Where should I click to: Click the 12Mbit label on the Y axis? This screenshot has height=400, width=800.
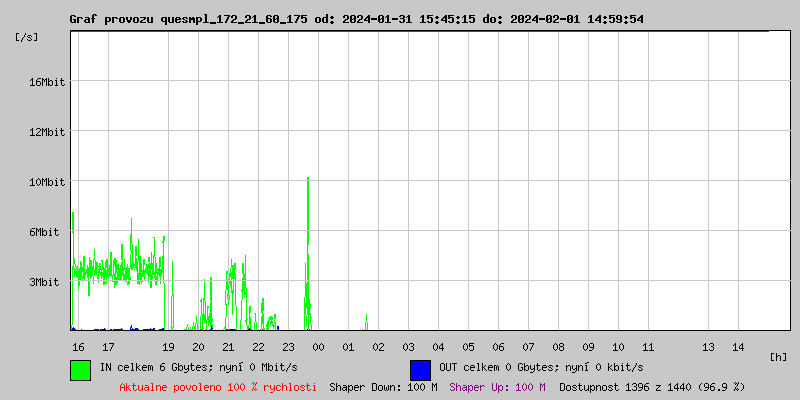pos(47,132)
